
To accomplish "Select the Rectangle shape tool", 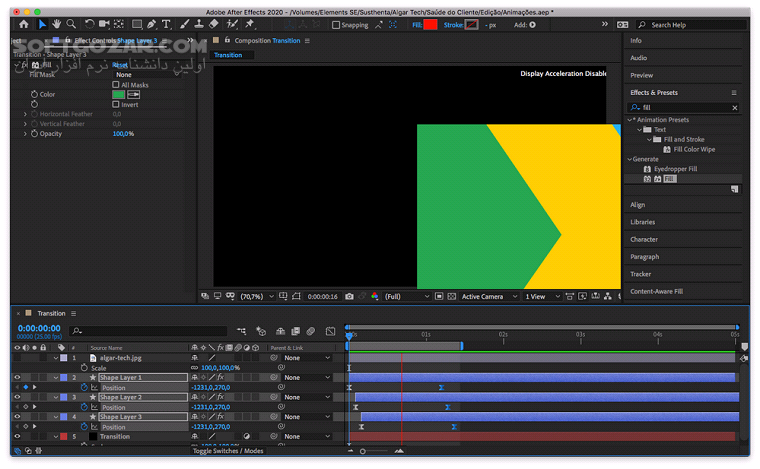I will coord(137,24).
